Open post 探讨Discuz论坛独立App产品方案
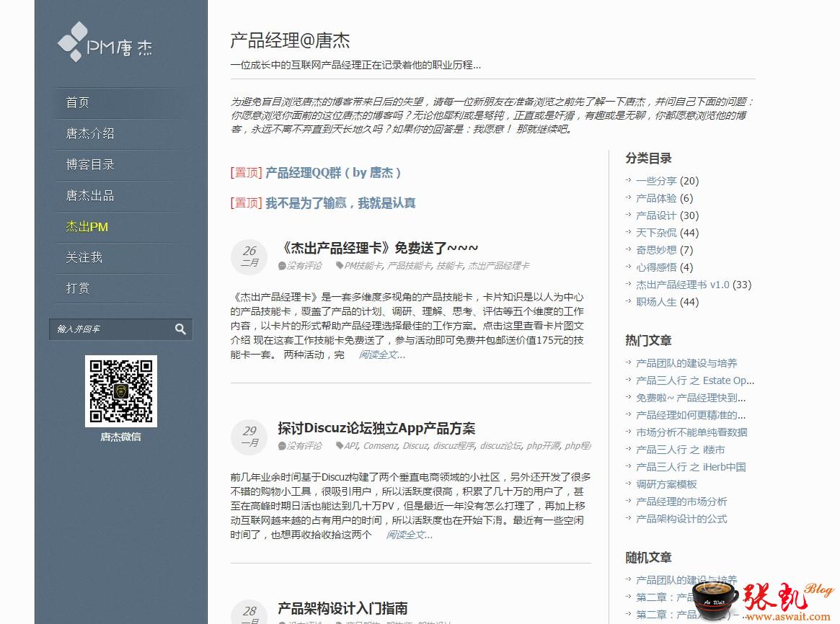The width and height of the screenshot is (840, 624). pyautogui.click(x=376, y=428)
